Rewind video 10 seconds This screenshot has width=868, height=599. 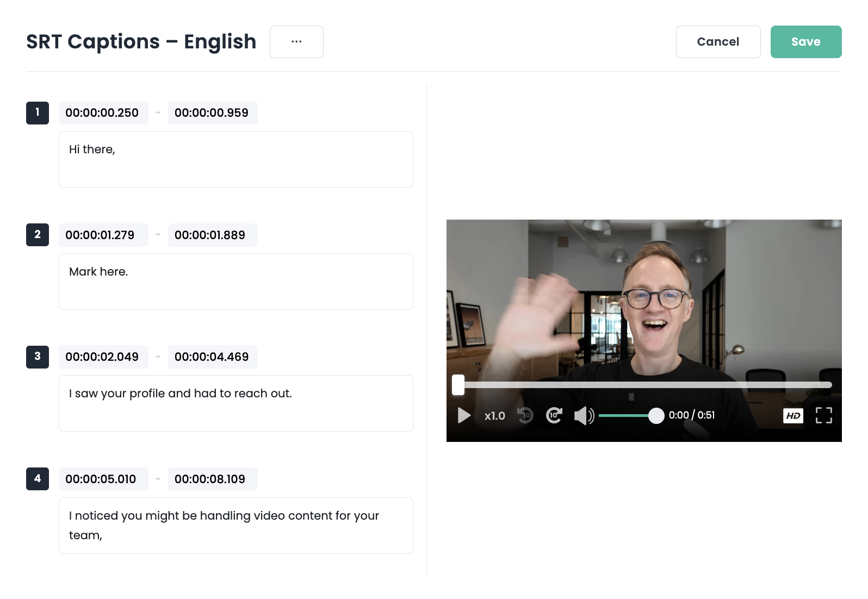[525, 415]
